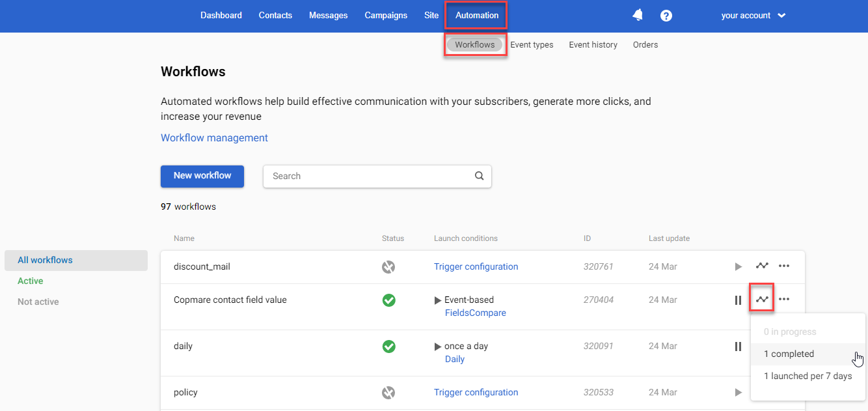Click the ID column header

coord(587,238)
